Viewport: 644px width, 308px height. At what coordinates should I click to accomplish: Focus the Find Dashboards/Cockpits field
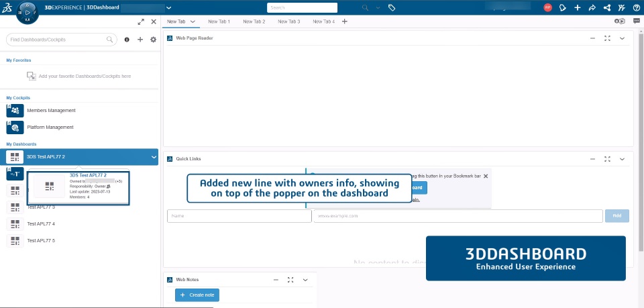pyautogui.click(x=62, y=40)
